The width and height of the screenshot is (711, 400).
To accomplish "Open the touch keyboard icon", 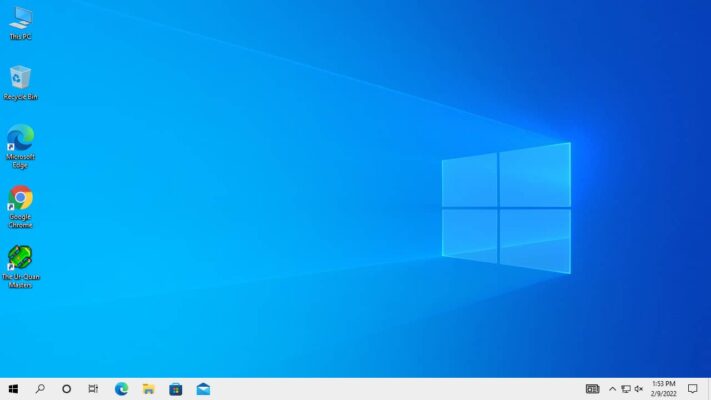I will [x=592, y=389].
